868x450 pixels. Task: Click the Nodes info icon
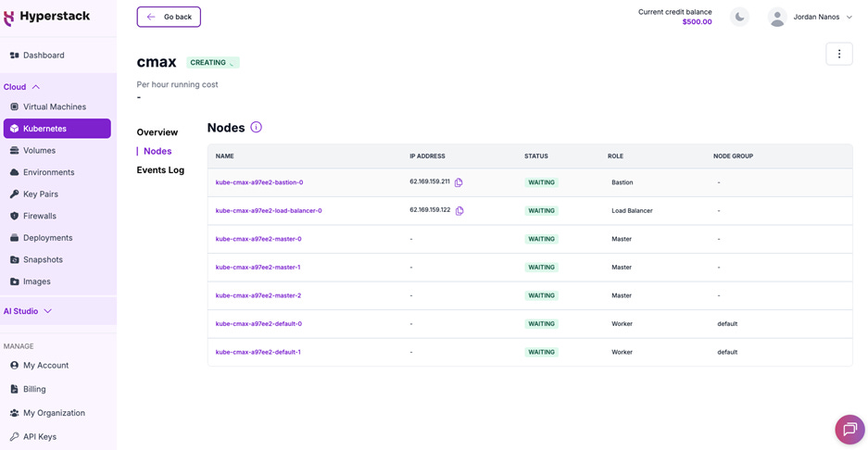click(x=256, y=127)
